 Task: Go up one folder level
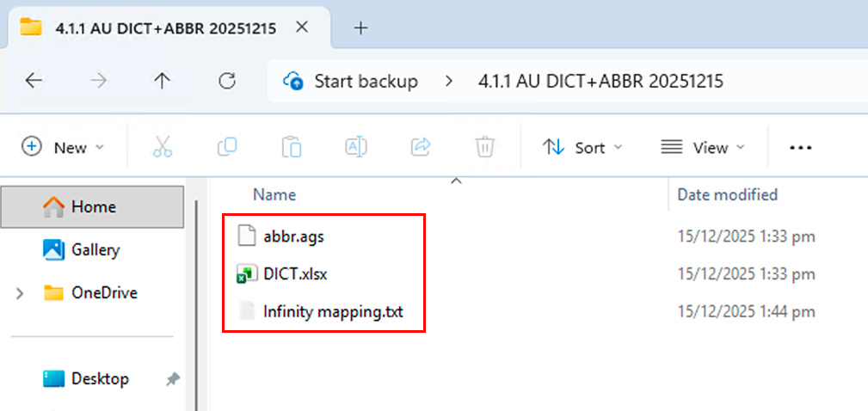[x=162, y=82]
